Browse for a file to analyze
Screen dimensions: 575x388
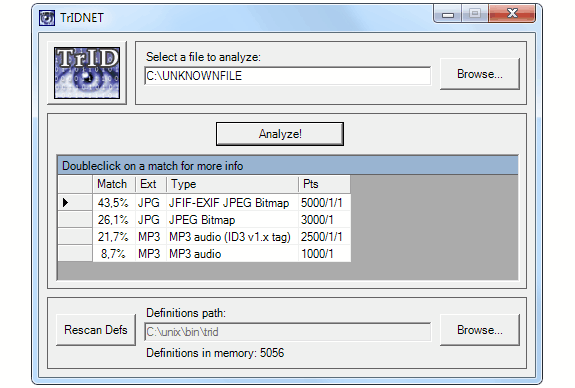(480, 74)
